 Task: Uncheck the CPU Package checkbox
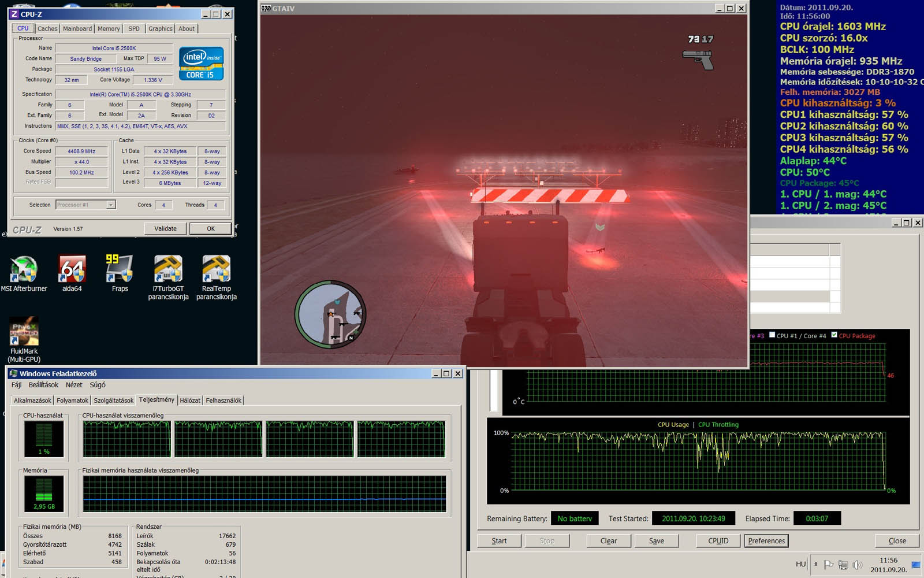[834, 335]
